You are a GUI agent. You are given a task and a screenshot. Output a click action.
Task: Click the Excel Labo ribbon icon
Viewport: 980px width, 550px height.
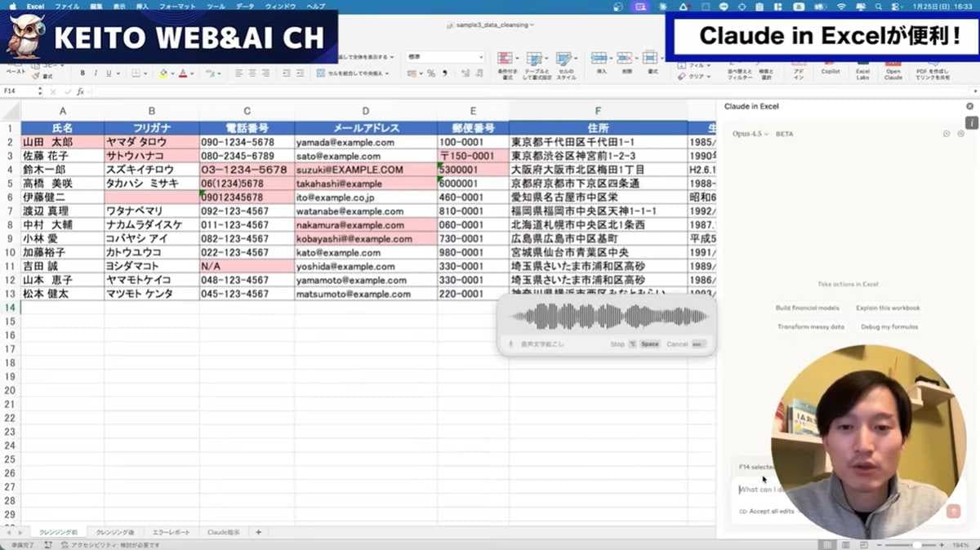coord(863,67)
